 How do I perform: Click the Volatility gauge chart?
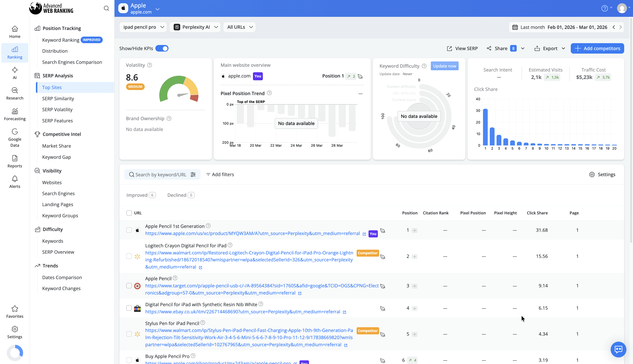coord(179,90)
